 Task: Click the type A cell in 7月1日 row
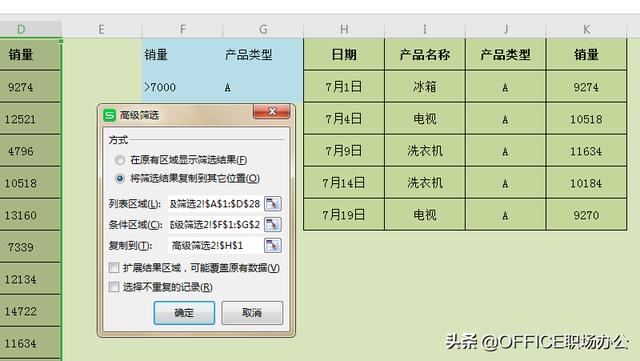[506, 87]
